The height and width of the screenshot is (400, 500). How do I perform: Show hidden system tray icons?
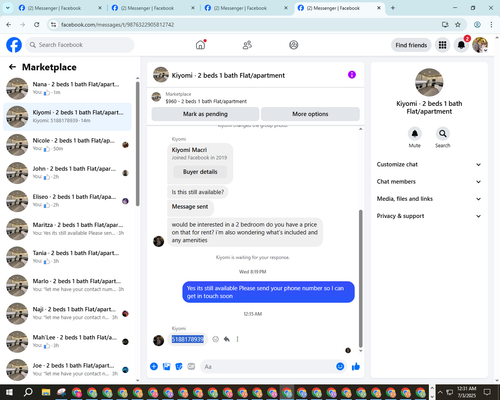440,392
